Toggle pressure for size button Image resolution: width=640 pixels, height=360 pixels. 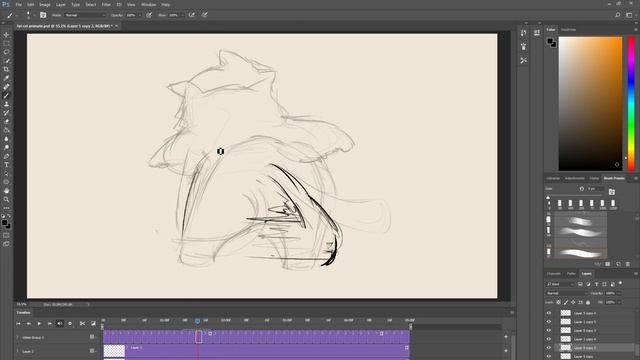204,15
